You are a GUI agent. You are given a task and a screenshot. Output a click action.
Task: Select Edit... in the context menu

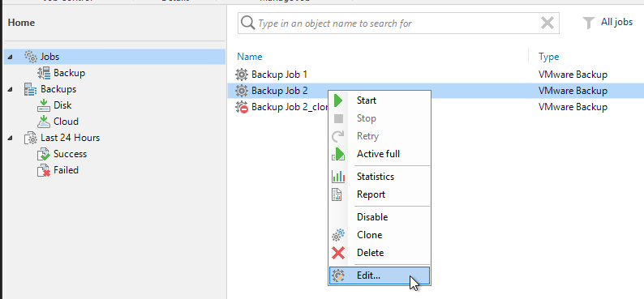click(380, 276)
